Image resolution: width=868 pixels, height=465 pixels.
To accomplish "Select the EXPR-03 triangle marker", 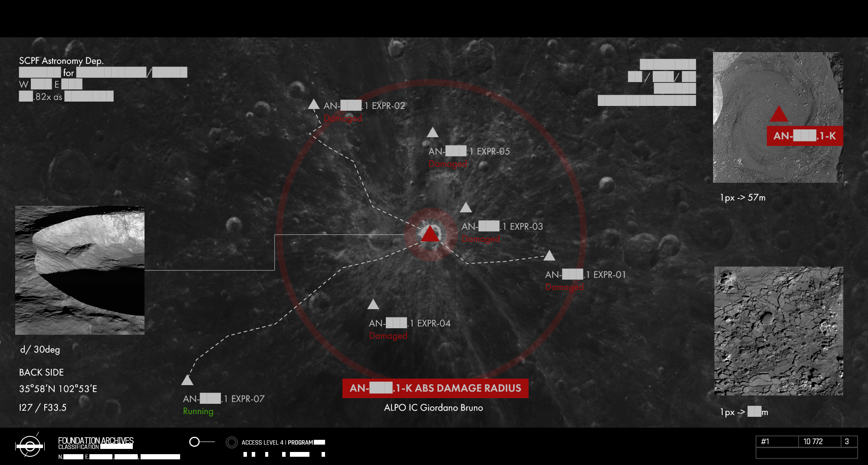I will 466,208.
